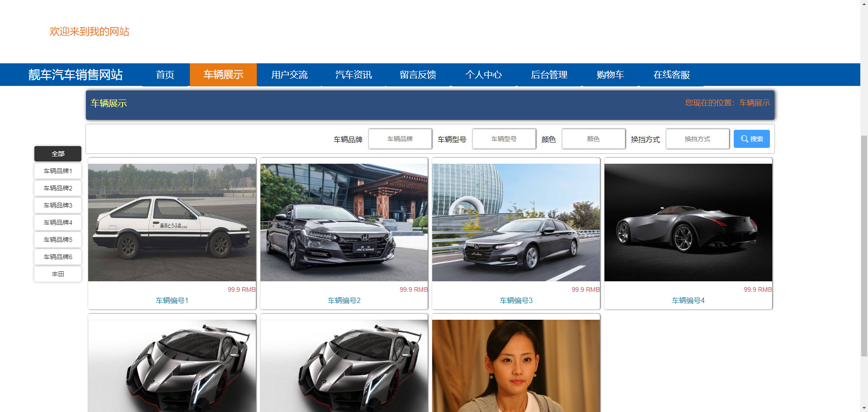Screen dimensions: 868x412
Task: Open the white AE86 car thumbnail
Action: (x=172, y=223)
